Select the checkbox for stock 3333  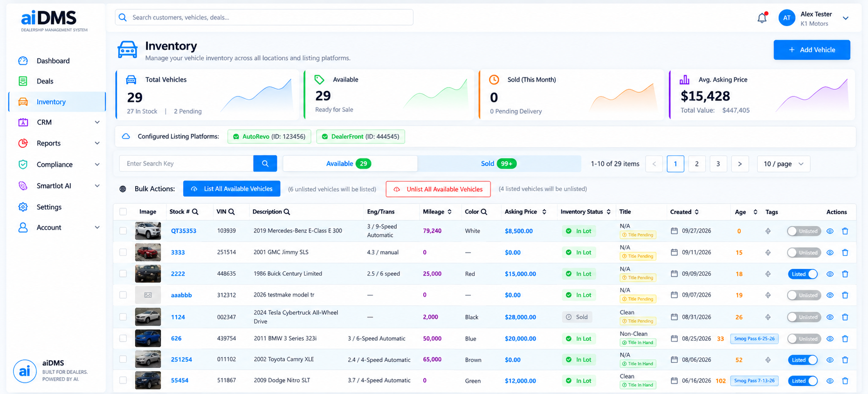123,252
